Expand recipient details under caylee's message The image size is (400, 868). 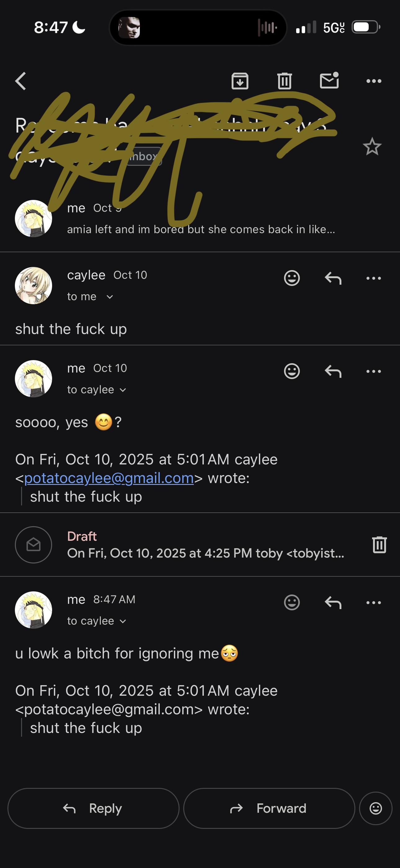pyautogui.click(x=109, y=297)
